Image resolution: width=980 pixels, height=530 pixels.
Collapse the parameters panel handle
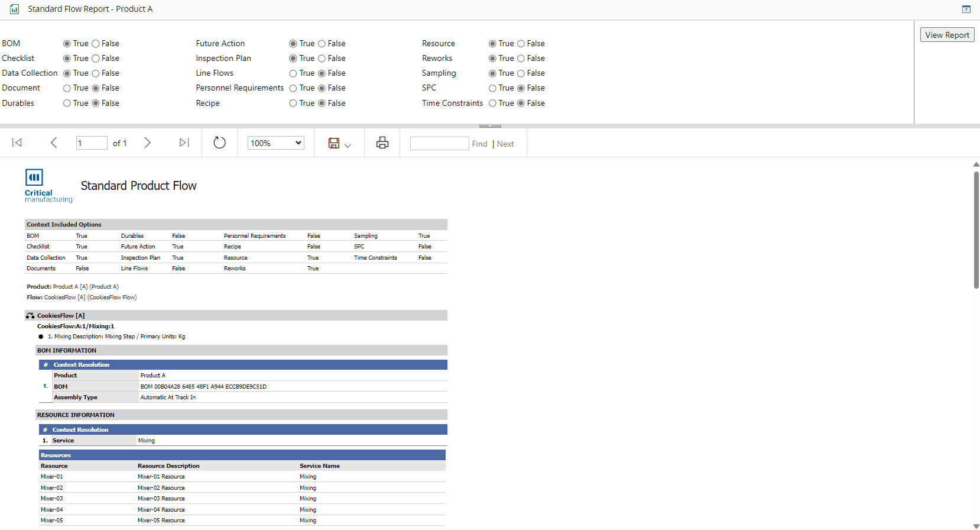tap(490, 125)
